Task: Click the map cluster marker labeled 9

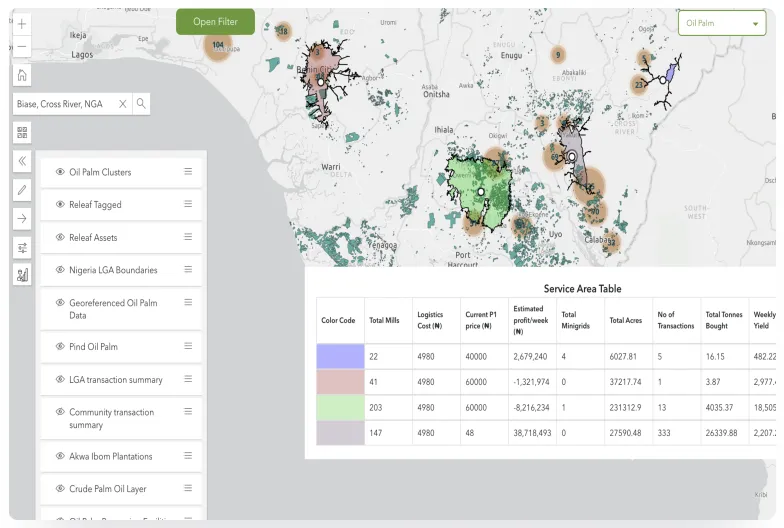Action: [558, 54]
